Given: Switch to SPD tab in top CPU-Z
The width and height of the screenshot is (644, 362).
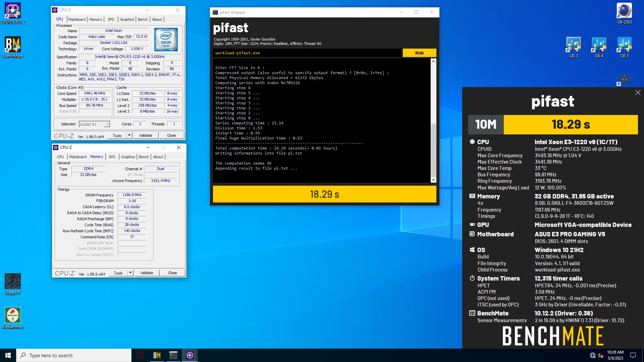Looking at the screenshot, I should point(111,19).
